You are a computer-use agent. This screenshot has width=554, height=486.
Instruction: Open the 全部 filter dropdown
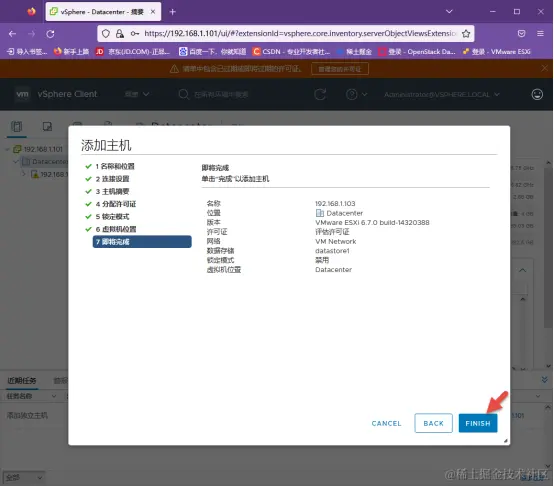24,478
